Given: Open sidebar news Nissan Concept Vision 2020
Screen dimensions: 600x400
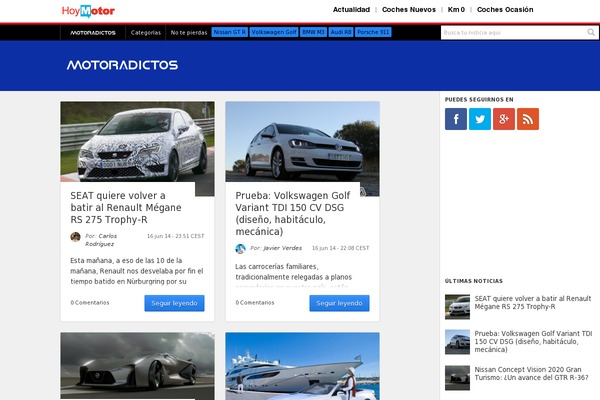Looking at the screenshot, I should click(x=531, y=373).
